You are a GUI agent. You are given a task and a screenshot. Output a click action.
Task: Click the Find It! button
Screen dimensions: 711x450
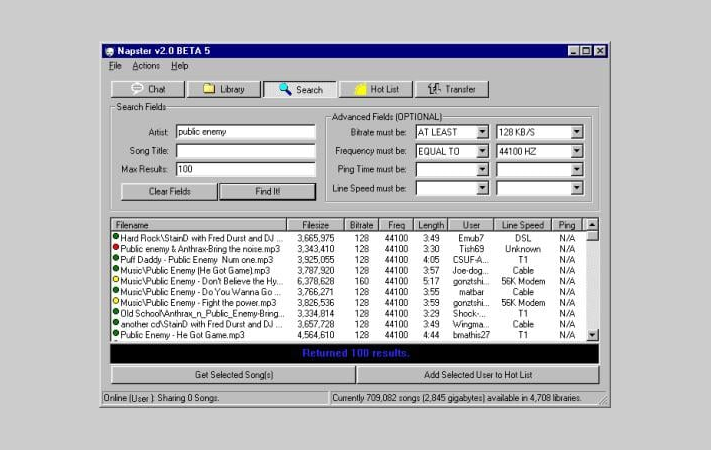[268, 191]
